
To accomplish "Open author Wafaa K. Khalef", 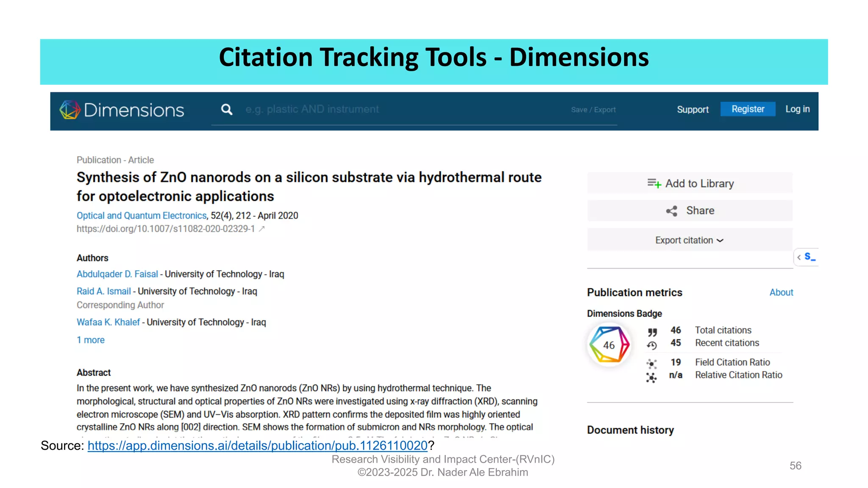I will coord(108,322).
